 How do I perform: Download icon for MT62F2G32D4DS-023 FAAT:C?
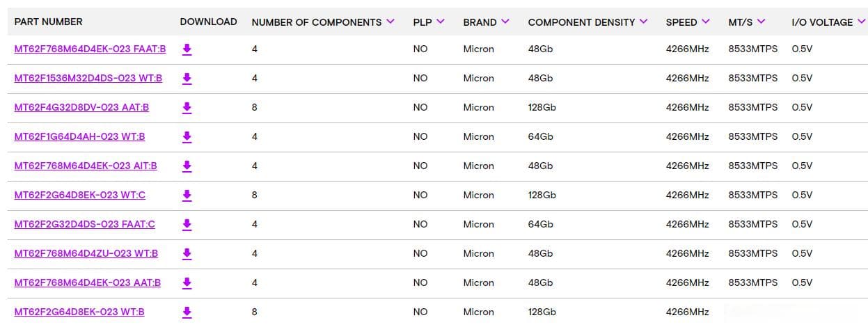tap(187, 225)
